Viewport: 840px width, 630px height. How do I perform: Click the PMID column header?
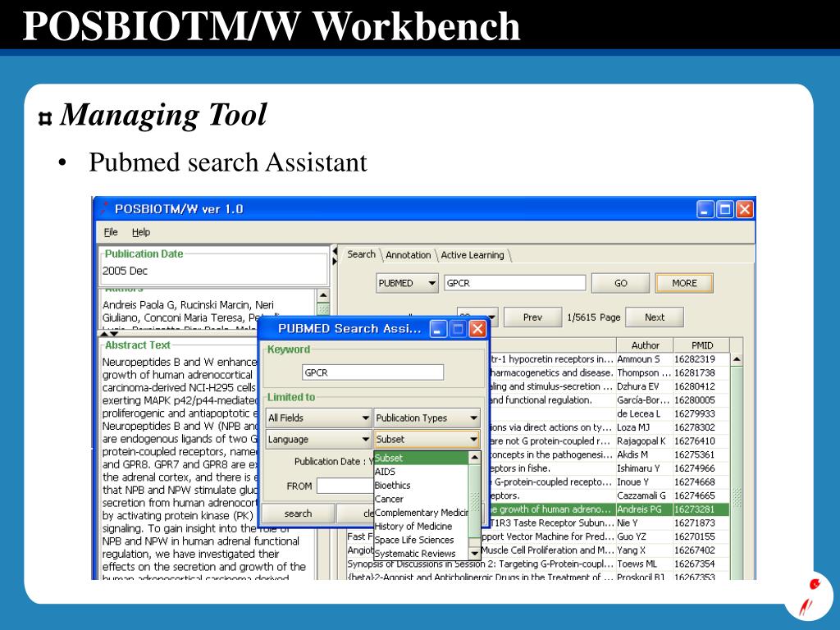tap(702, 345)
